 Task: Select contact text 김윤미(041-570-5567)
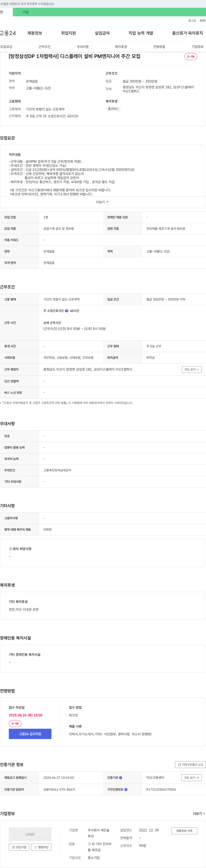59,790
